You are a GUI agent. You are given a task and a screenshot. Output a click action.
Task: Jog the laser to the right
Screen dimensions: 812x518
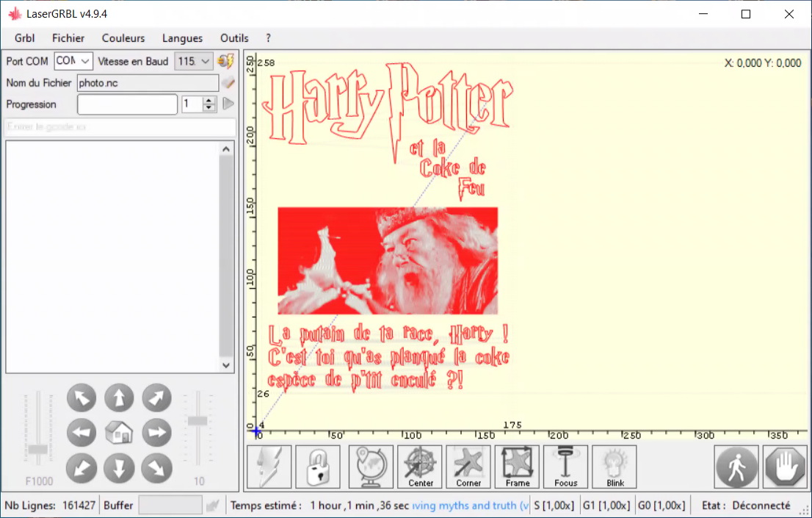[x=157, y=433]
